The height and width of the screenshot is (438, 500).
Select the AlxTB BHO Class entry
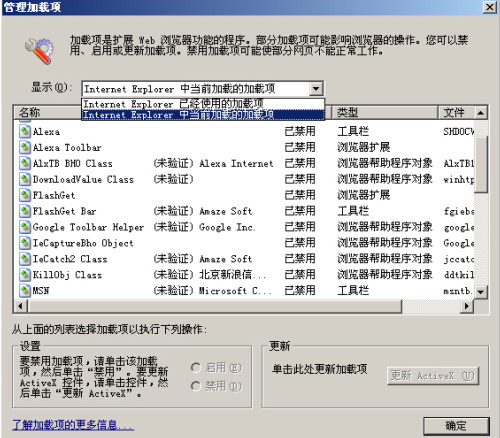click(x=72, y=163)
